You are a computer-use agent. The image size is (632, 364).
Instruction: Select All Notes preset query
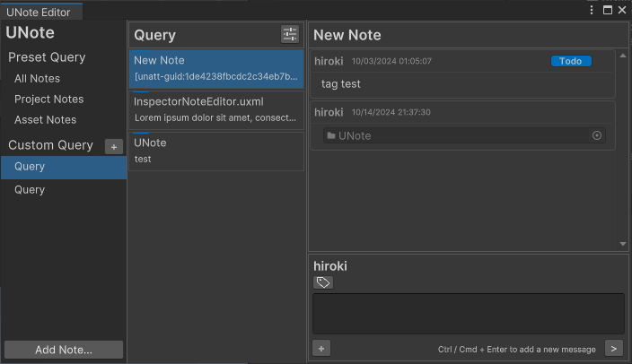point(37,79)
